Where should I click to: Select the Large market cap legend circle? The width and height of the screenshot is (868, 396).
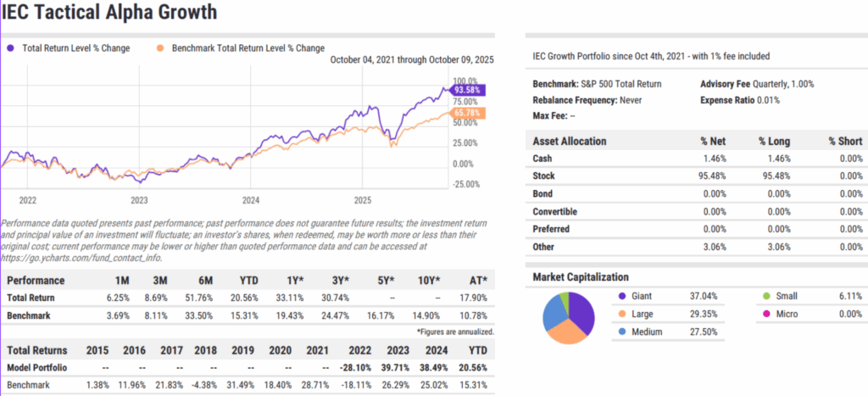point(624,314)
